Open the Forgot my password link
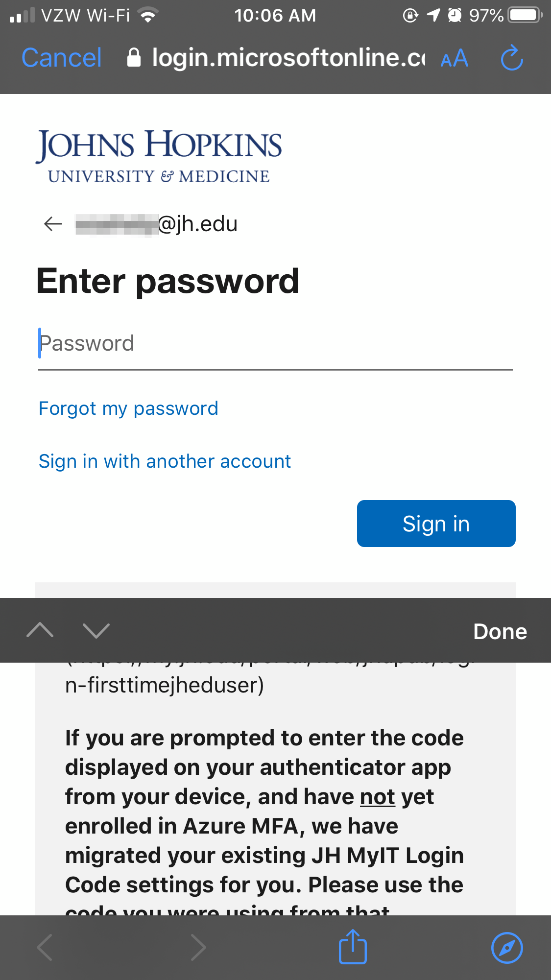This screenshot has width=551, height=980. click(x=128, y=408)
